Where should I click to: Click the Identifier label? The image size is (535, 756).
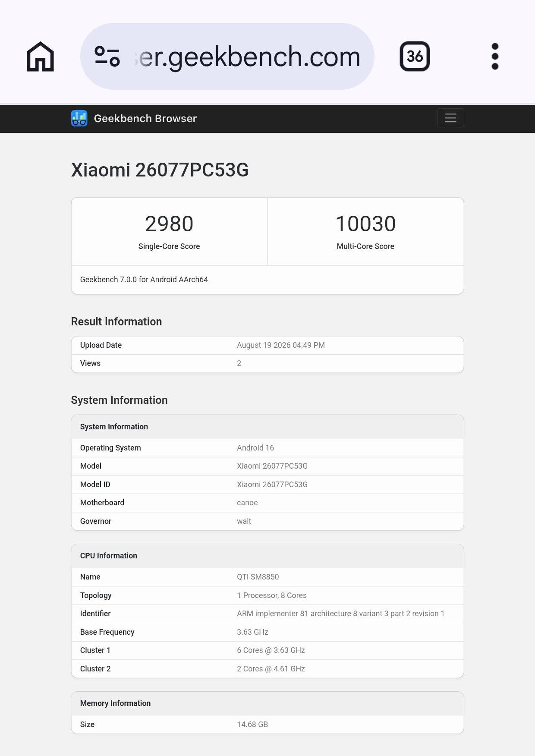point(95,614)
